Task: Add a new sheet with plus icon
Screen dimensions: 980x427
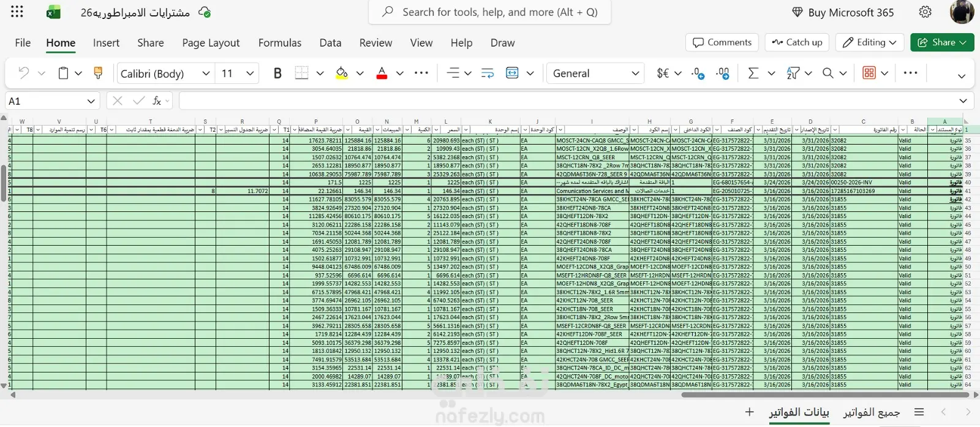Action: point(749,412)
